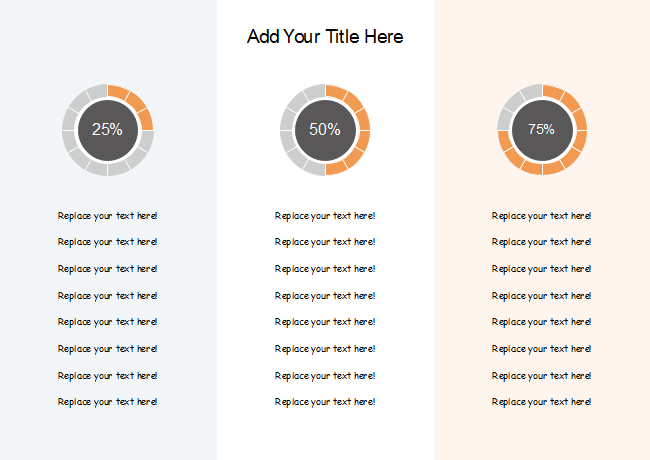Click last text line under 75% chart

point(542,401)
